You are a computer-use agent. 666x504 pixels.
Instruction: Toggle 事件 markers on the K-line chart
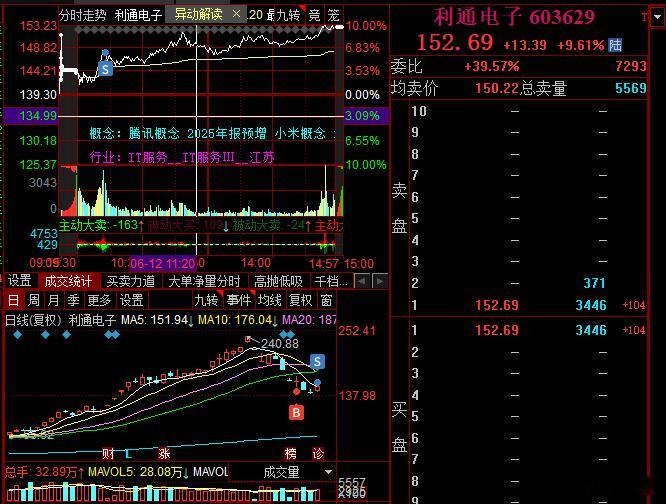coord(239,300)
